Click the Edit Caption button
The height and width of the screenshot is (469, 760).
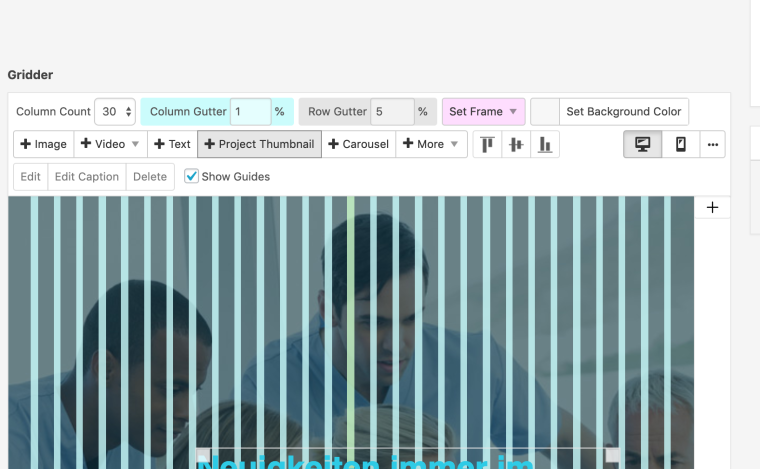click(86, 177)
